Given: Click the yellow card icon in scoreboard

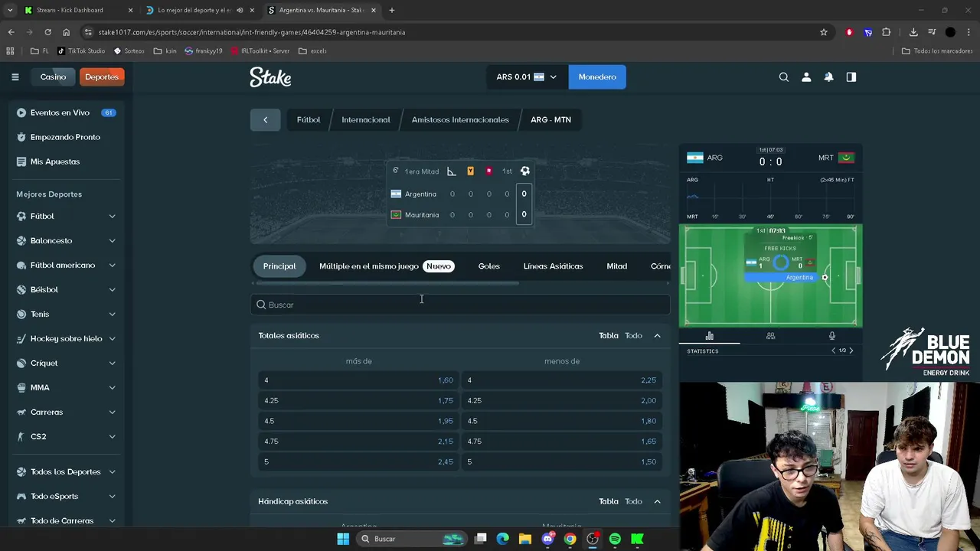Looking at the screenshot, I should coord(470,171).
